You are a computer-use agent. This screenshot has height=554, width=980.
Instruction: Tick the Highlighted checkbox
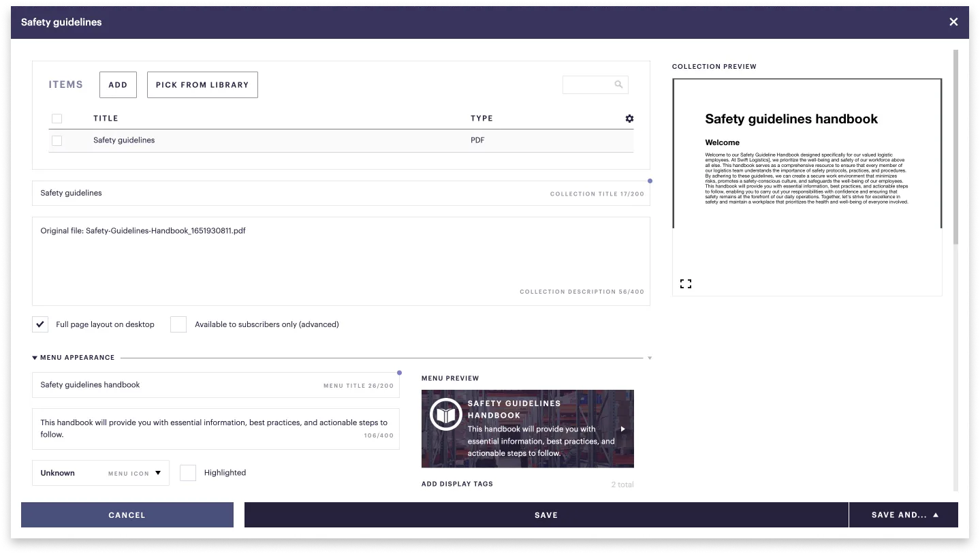tap(188, 473)
